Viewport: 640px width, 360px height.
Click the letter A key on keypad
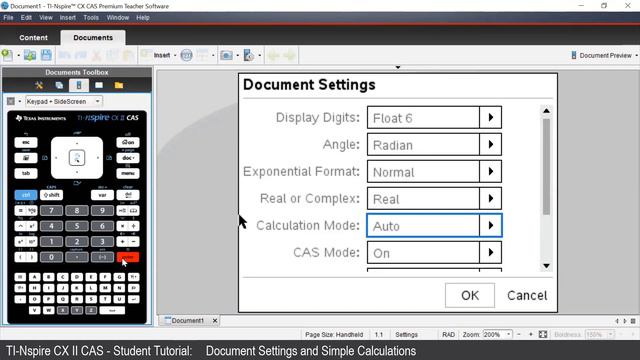34,277
